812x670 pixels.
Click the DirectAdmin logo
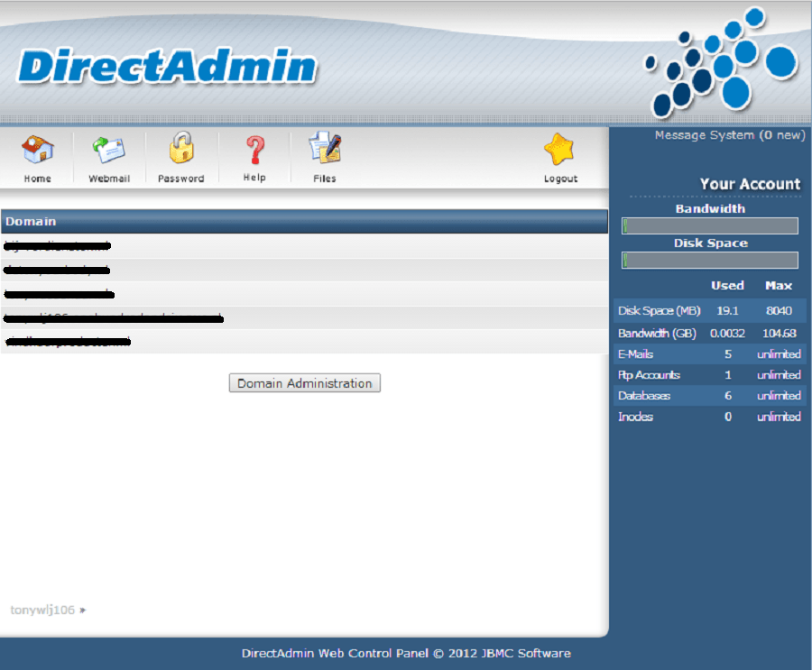pyautogui.click(x=167, y=66)
